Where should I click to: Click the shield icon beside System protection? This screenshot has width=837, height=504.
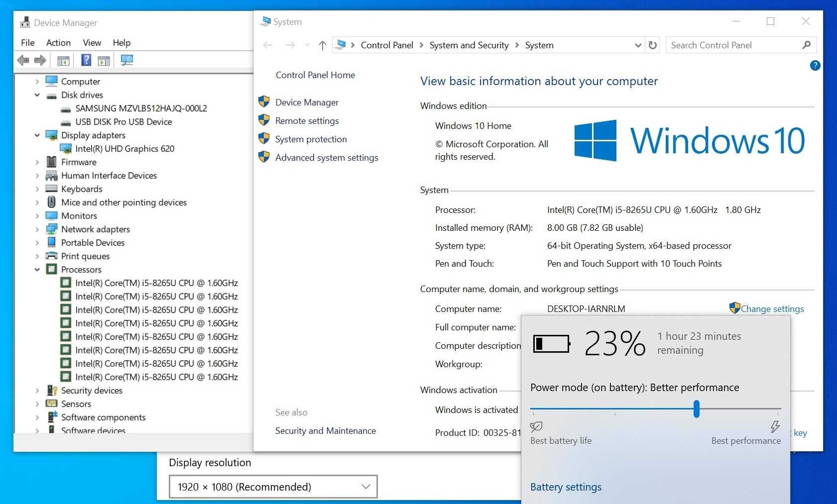click(264, 139)
